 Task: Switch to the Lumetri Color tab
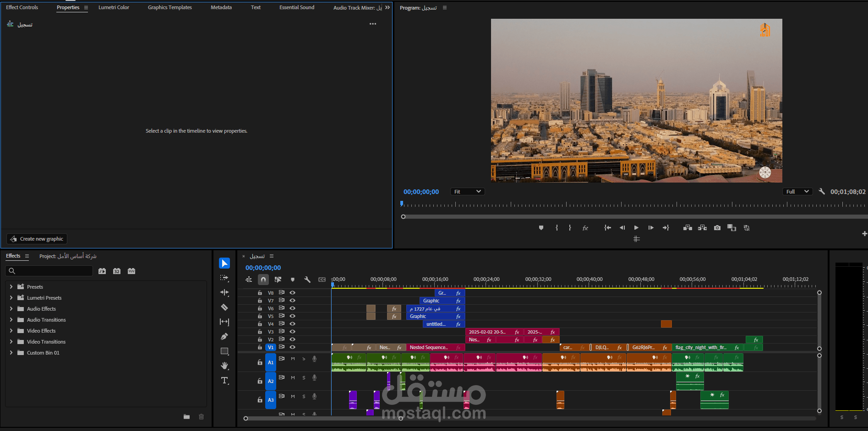(x=114, y=7)
